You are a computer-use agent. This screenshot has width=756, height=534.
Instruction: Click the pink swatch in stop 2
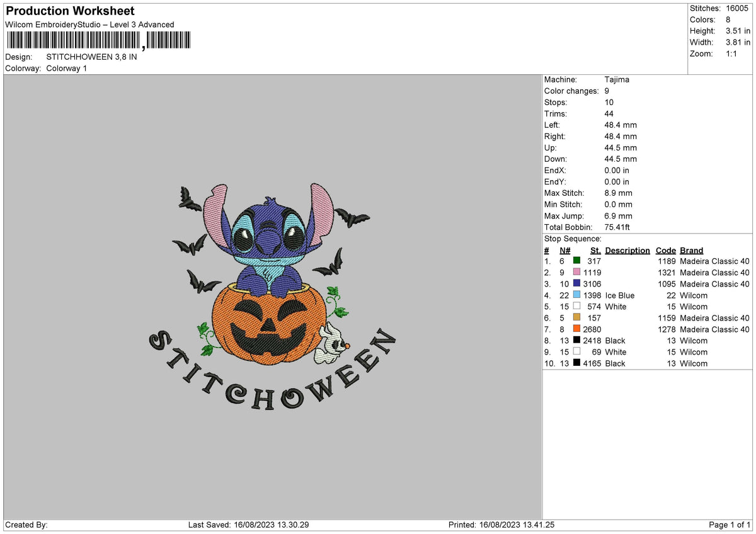click(x=576, y=272)
